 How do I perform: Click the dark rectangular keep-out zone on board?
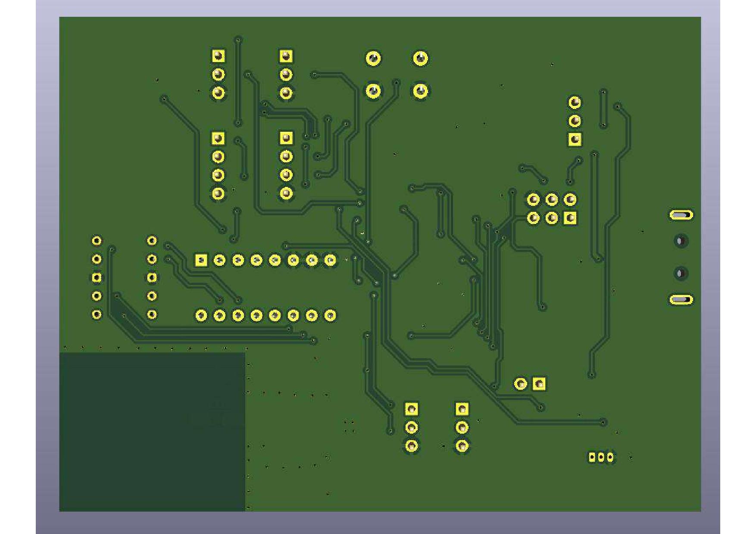pyautogui.click(x=152, y=432)
